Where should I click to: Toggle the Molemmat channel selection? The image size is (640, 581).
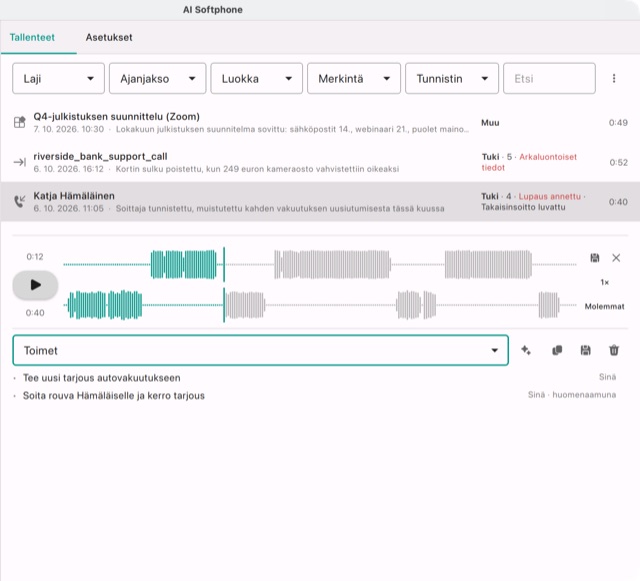[x=604, y=306]
